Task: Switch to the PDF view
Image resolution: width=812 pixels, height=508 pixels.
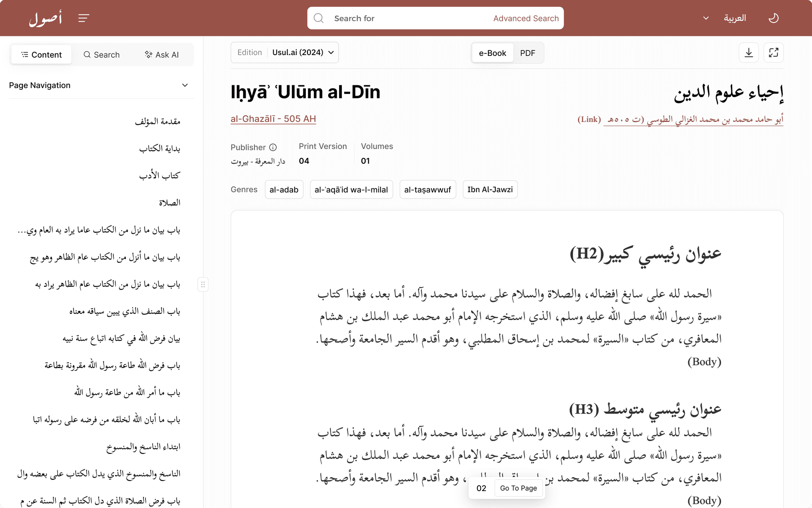Action: click(527, 53)
